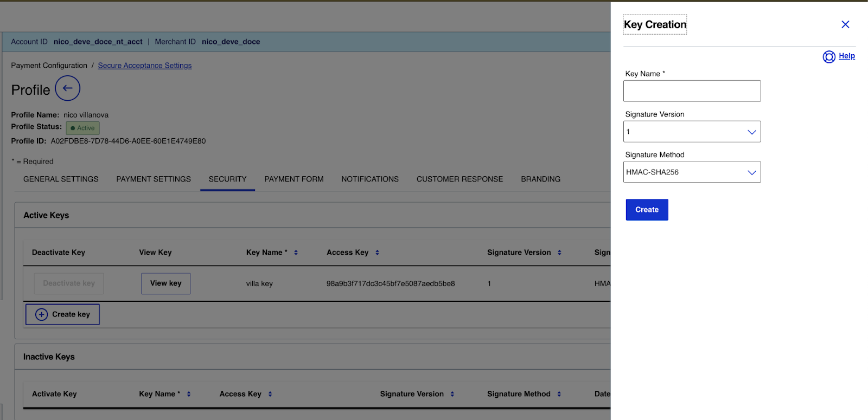This screenshot has width=868, height=420.
Task: Click the back arrow icon beside Profile
Action: tap(67, 88)
